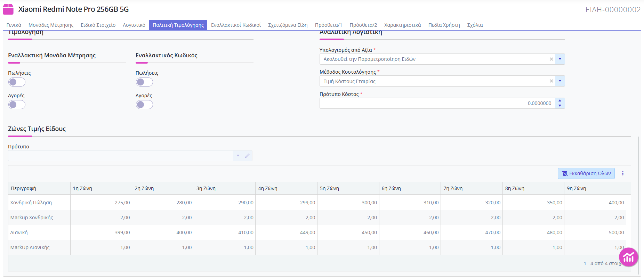Screen dimensions: 644x278
Task: Click the Xiaomi Redmi Note Pro title
Action: pos(73,9)
